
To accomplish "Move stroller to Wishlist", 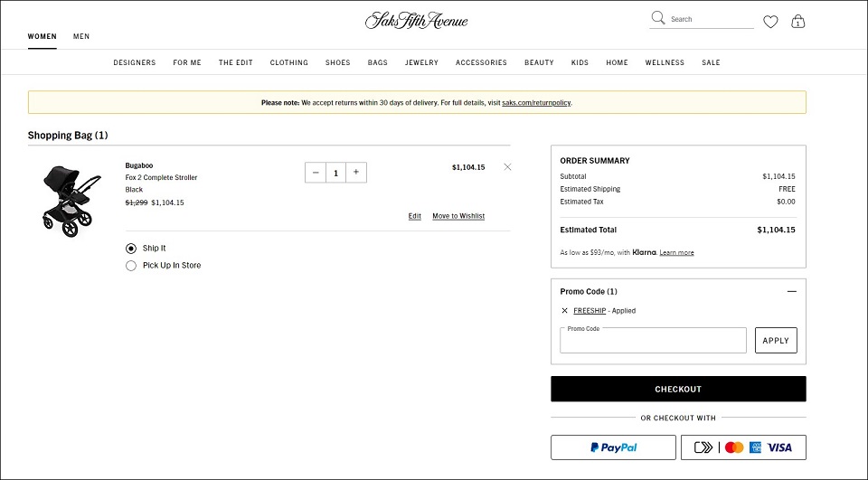I will pos(458,216).
